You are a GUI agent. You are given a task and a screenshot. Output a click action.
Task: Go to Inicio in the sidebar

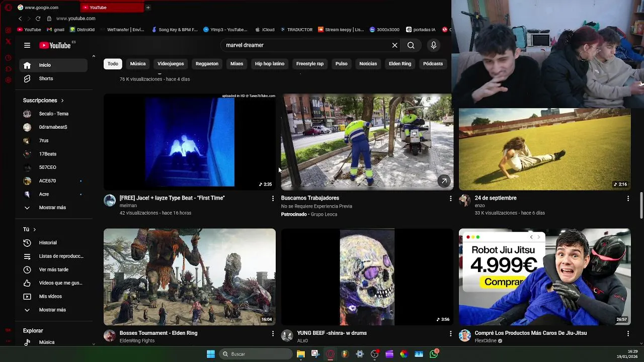pos(53,65)
